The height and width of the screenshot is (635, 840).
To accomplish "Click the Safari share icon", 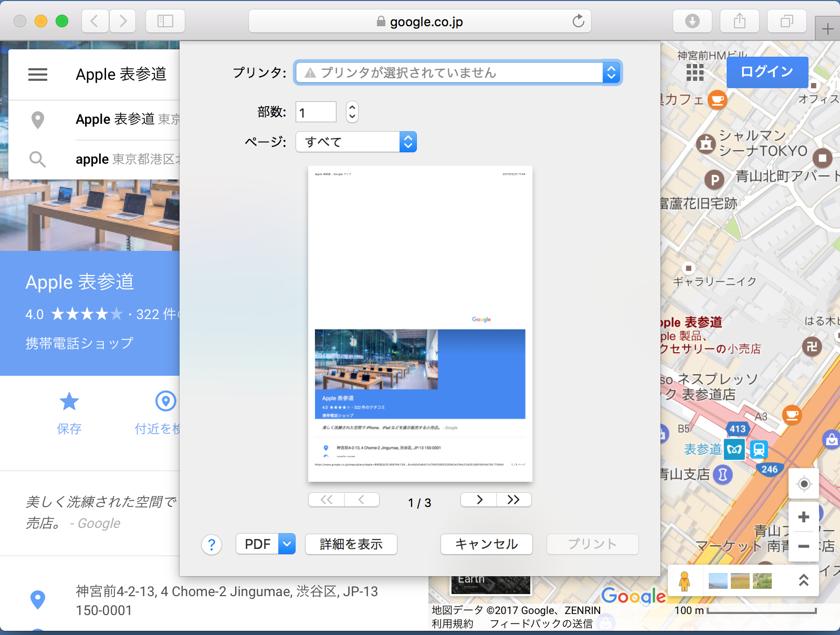I will (739, 21).
